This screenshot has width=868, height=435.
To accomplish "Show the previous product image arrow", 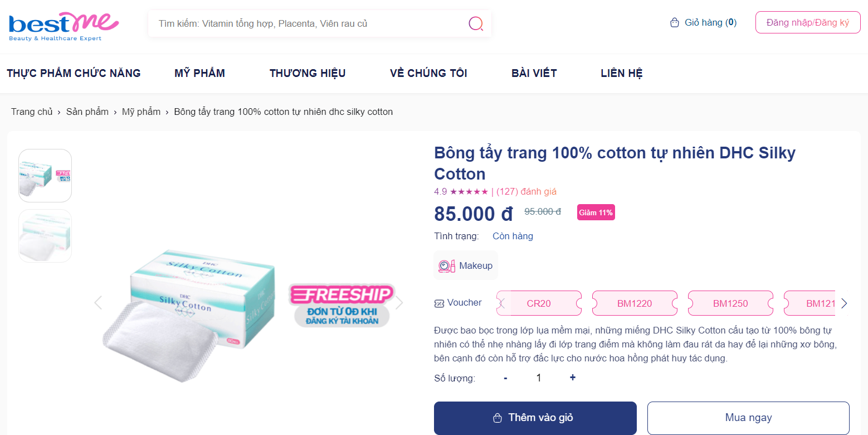I will coord(98,302).
